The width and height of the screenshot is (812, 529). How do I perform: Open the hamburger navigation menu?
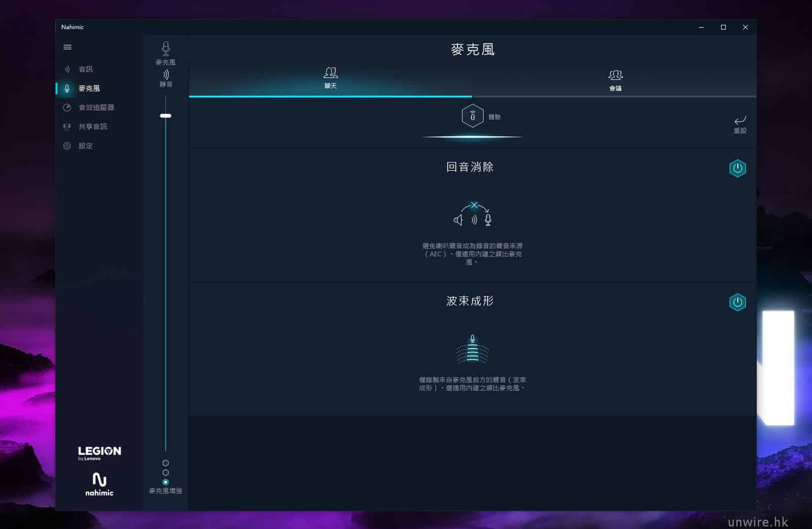pyautogui.click(x=67, y=47)
